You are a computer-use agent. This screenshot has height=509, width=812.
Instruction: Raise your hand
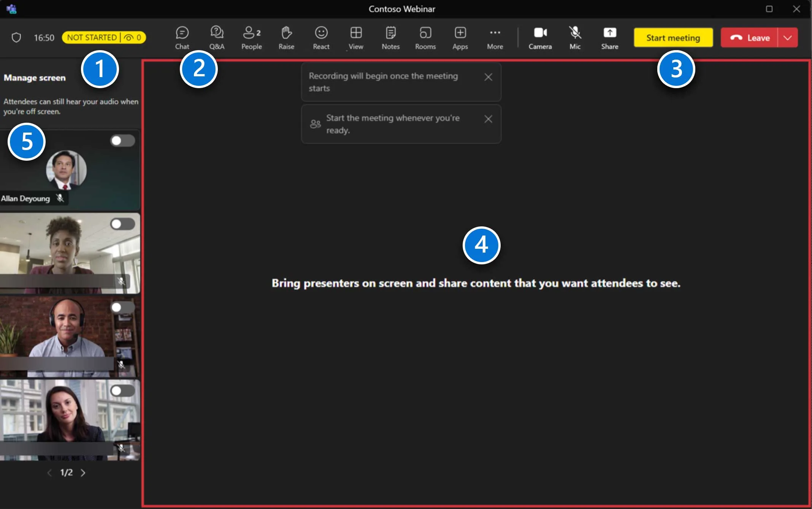(286, 38)
